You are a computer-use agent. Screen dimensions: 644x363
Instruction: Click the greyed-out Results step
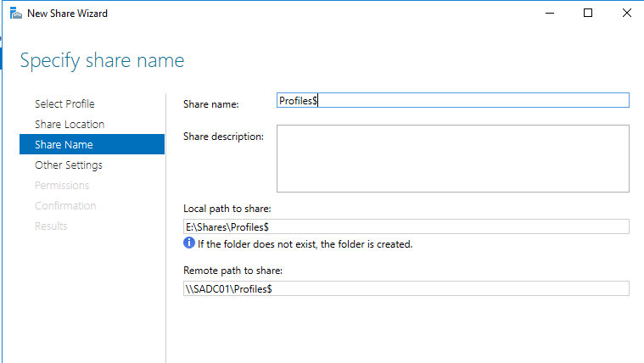pyautogui.click(x=51, y=226)
